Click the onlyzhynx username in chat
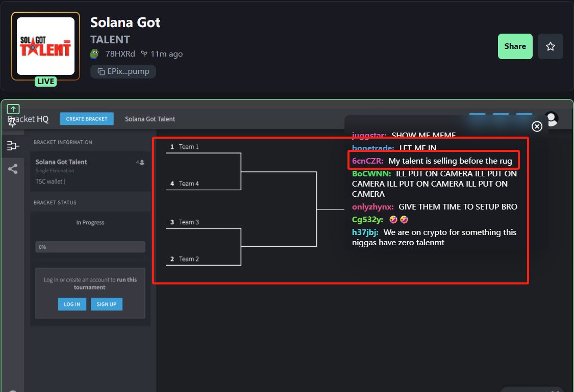This screenshot has width=574, height=392. point(372,206)
